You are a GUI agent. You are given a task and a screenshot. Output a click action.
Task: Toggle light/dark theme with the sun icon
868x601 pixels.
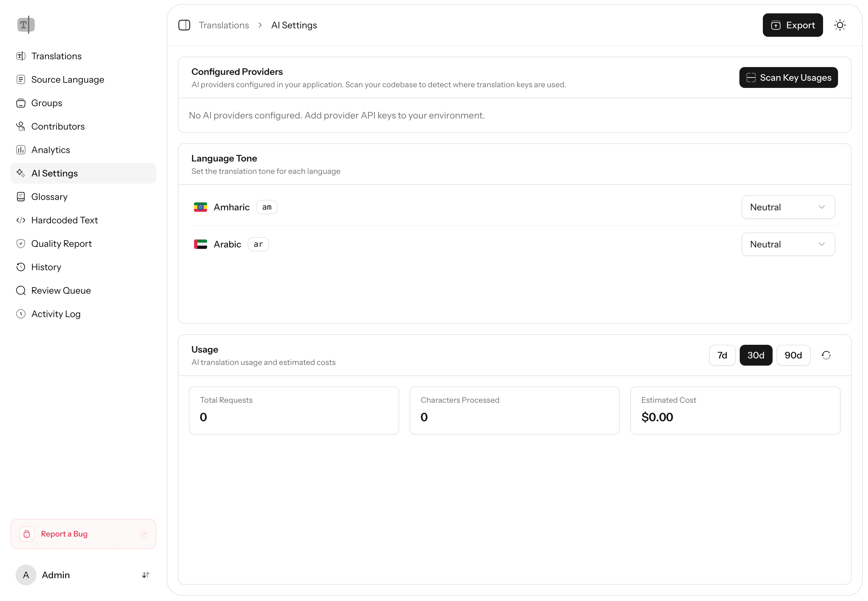point(840,25)
